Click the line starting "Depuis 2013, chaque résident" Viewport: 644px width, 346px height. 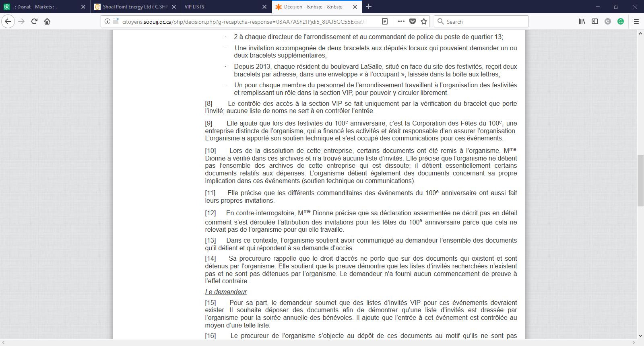point(376,66)
